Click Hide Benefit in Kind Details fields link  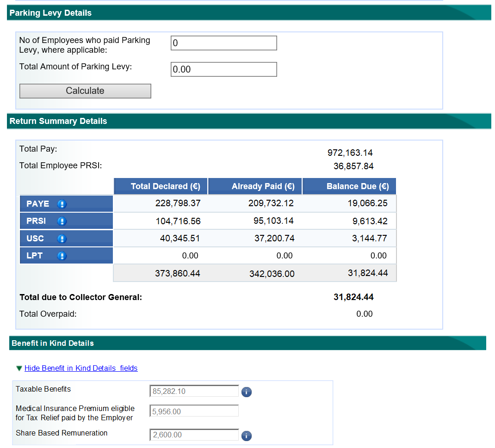[x=81, y=368]
